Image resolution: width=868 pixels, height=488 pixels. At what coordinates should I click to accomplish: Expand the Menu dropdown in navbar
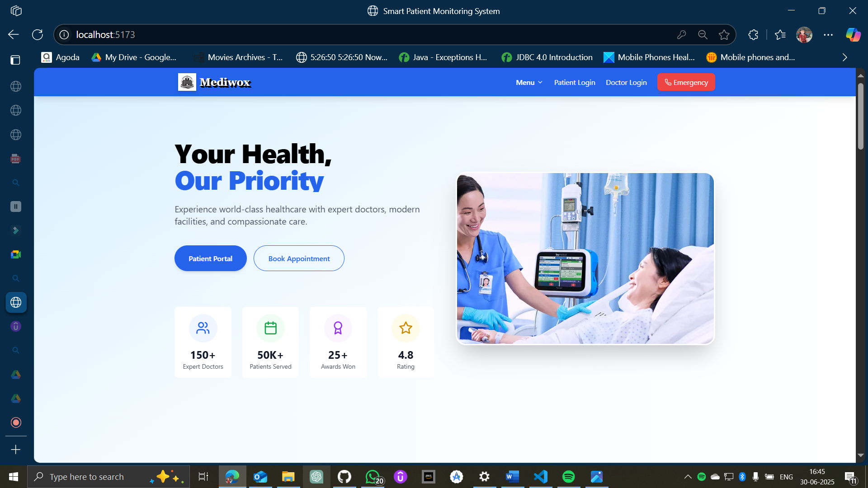point(529,82)
